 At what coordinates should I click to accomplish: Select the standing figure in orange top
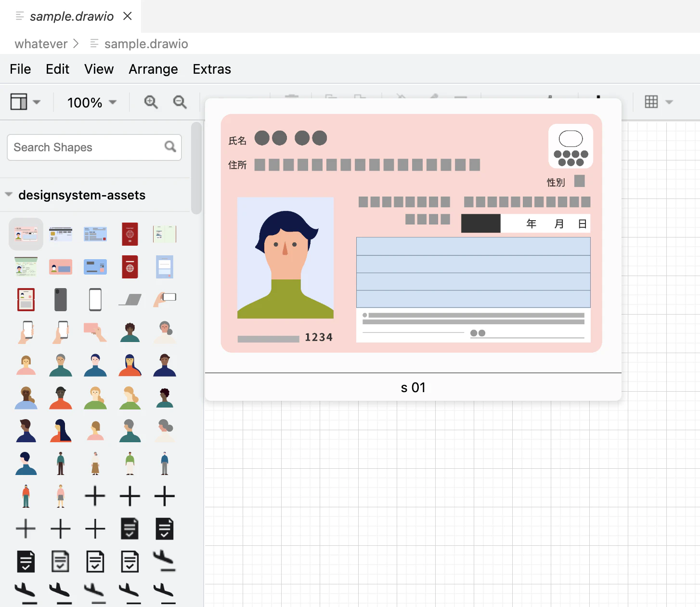[26, 496]
